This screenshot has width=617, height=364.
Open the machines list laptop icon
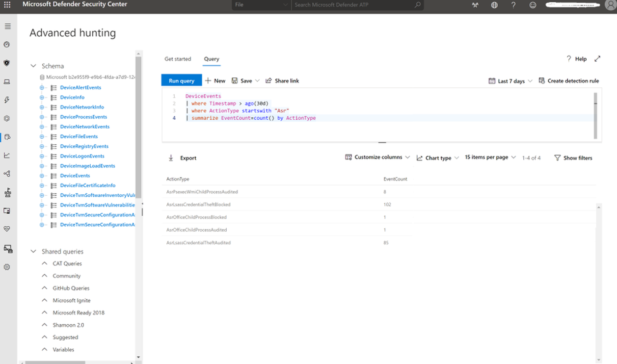(x=7, y=82)
